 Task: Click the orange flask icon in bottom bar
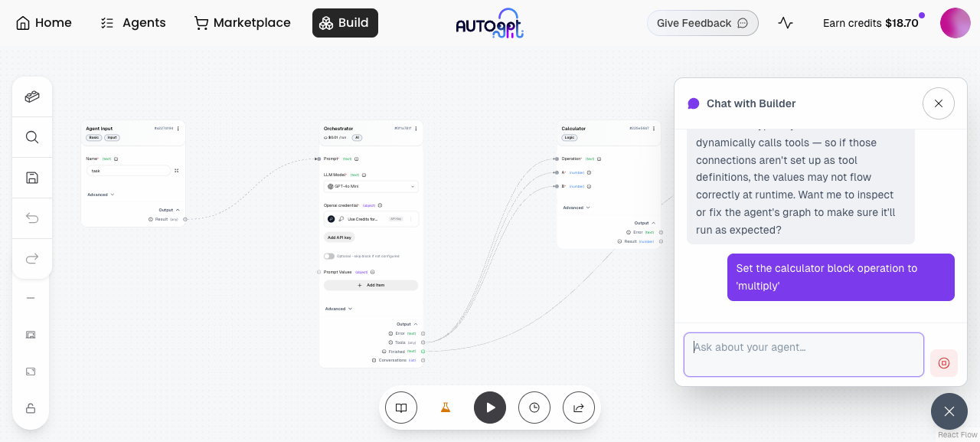[x=446, y=408]
